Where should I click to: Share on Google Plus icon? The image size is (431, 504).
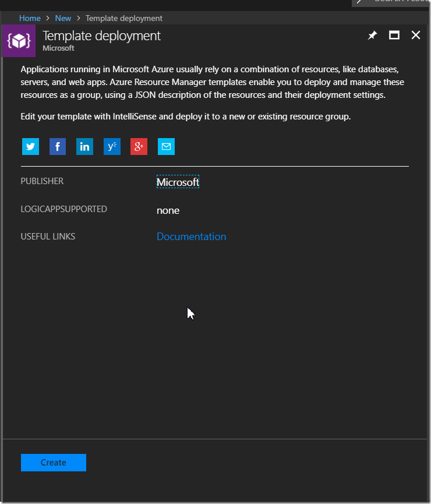point(139,147)
